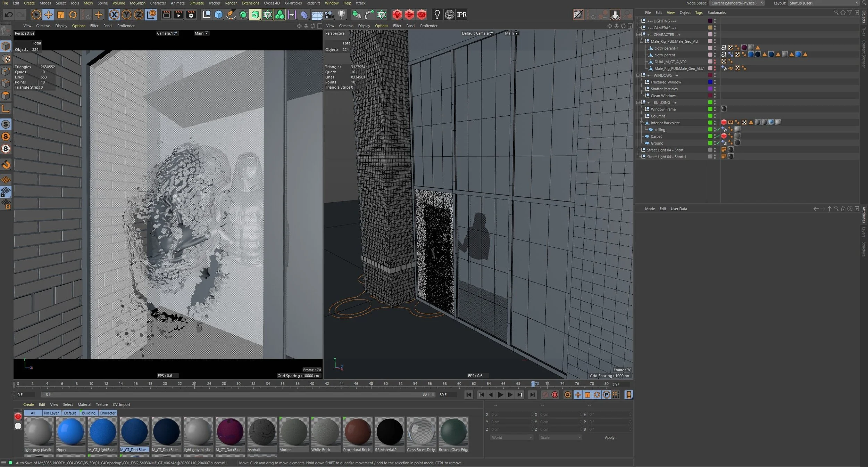Open the World coordinate system dropdown
Viewport: 868px width, 467px height.
(511, 437)
